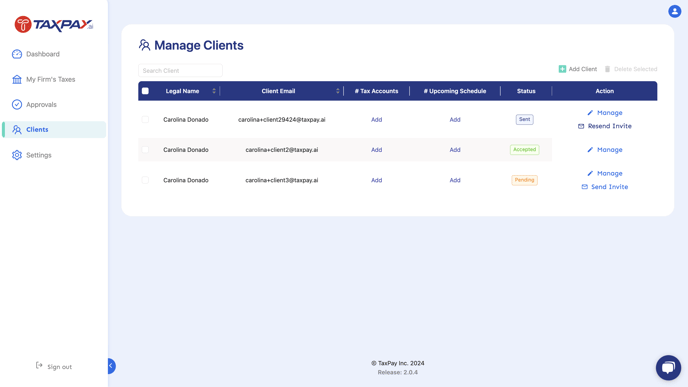Open My Firm's Taxes page
688x387 pixels.
click(x=43, y=79)
